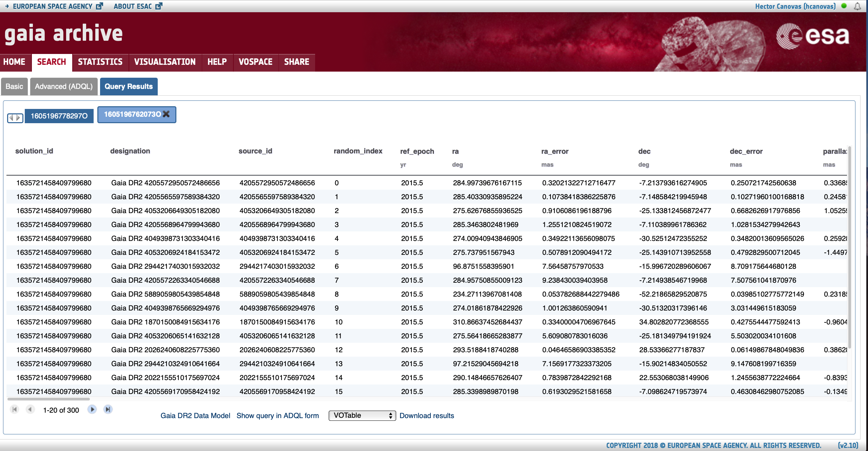Click the dec_error column header
Image resolution: width=868 pixels, height=451 pixels.
coord(746,151)
